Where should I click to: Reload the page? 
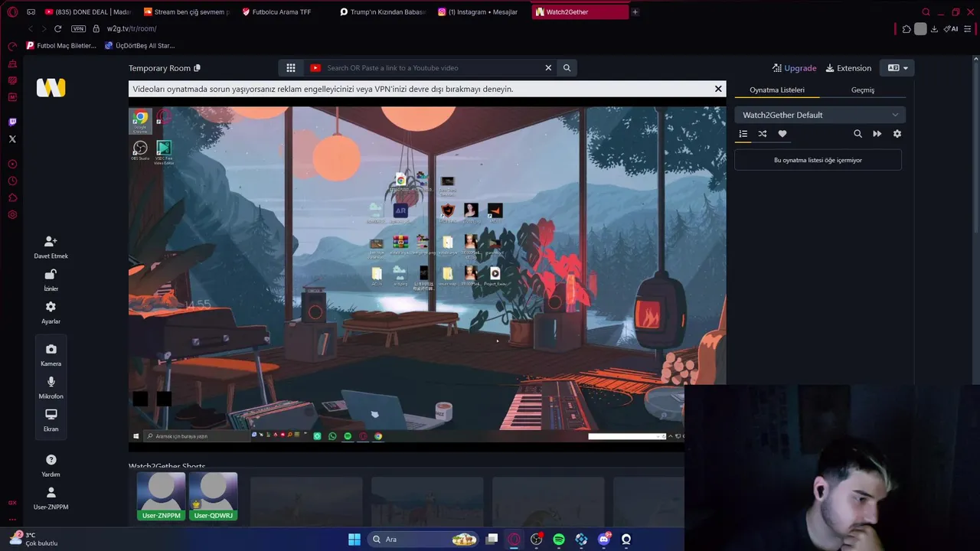click(x=57, y=29)
